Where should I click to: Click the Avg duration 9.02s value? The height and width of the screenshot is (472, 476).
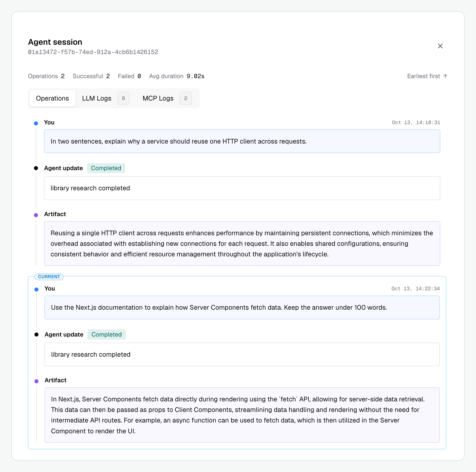click(196, 76)
